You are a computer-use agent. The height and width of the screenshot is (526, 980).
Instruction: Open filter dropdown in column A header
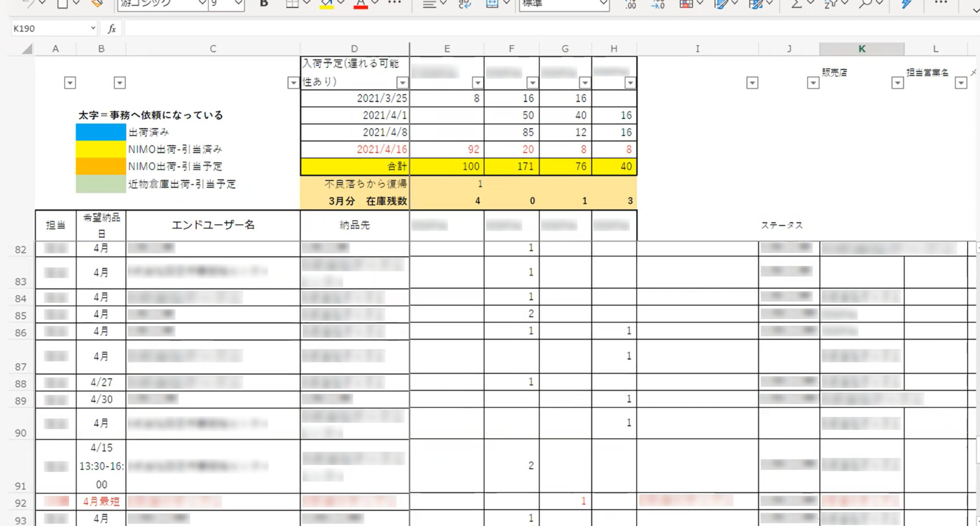70,83
